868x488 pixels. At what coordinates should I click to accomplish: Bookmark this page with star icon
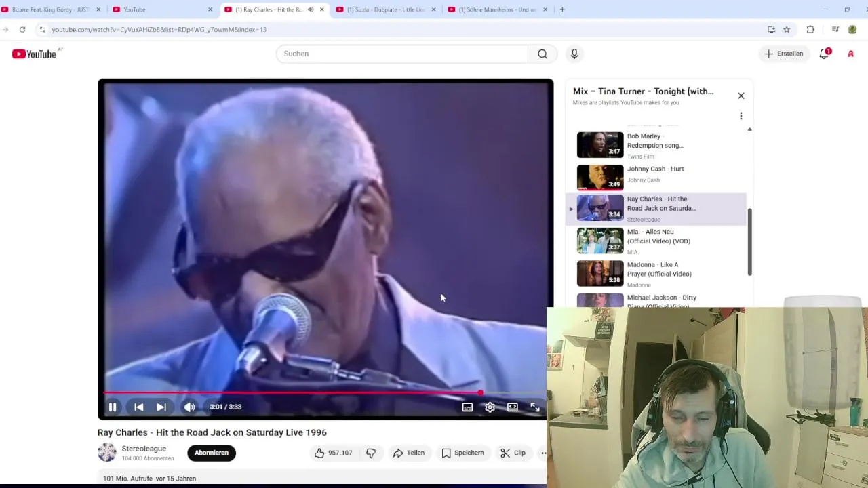pos(787,30)
